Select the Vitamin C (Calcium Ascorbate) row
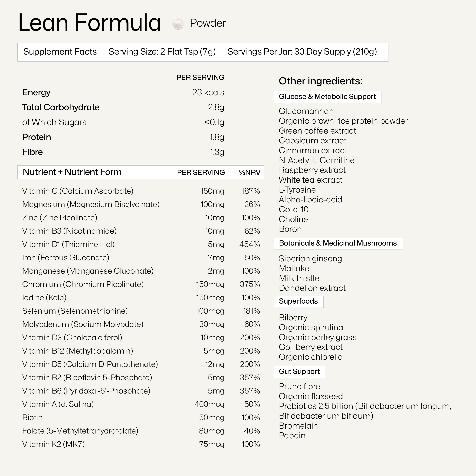This screenshot has height=476, width=476. (78, 191)
